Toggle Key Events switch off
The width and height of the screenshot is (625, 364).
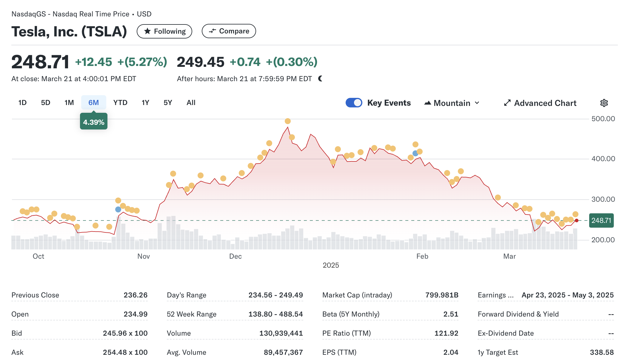pyautogui.click(x=354, y=103)
